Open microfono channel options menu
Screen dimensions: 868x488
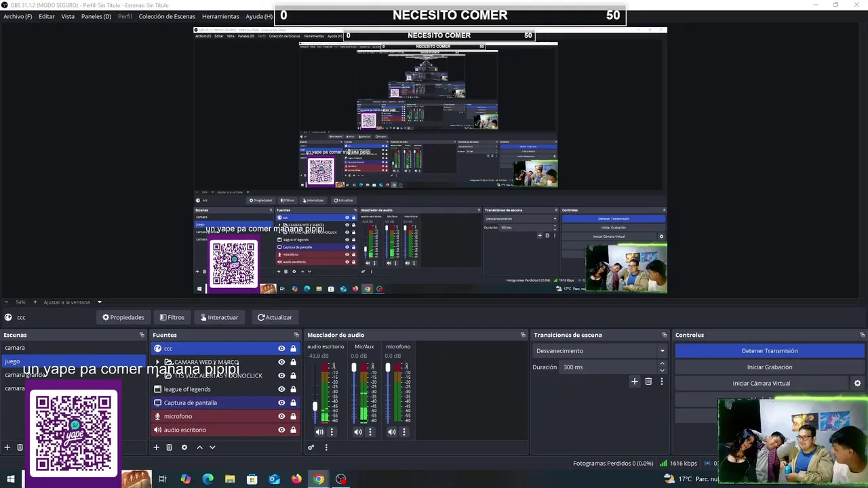click(x=404, y=432)
